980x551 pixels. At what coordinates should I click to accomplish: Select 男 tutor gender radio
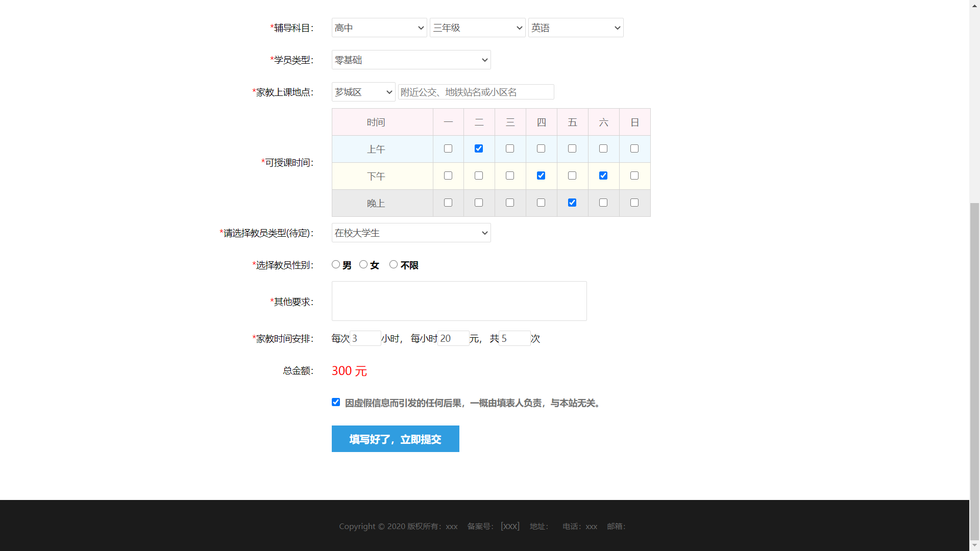coord(336,264)
